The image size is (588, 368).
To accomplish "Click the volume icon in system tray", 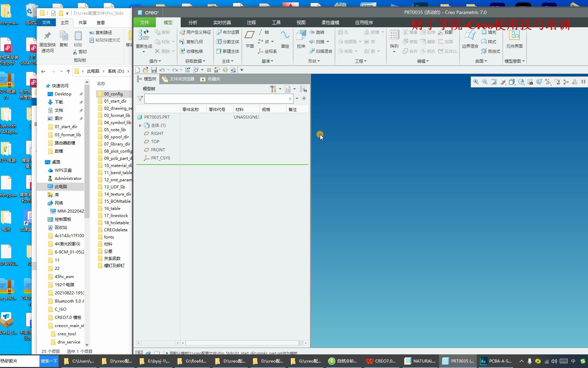I will pyautogui.click(x=554, y=361).
